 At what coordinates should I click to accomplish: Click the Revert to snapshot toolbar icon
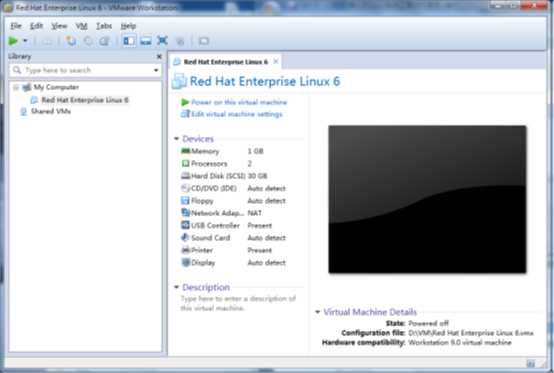click(x=88, y=41)
